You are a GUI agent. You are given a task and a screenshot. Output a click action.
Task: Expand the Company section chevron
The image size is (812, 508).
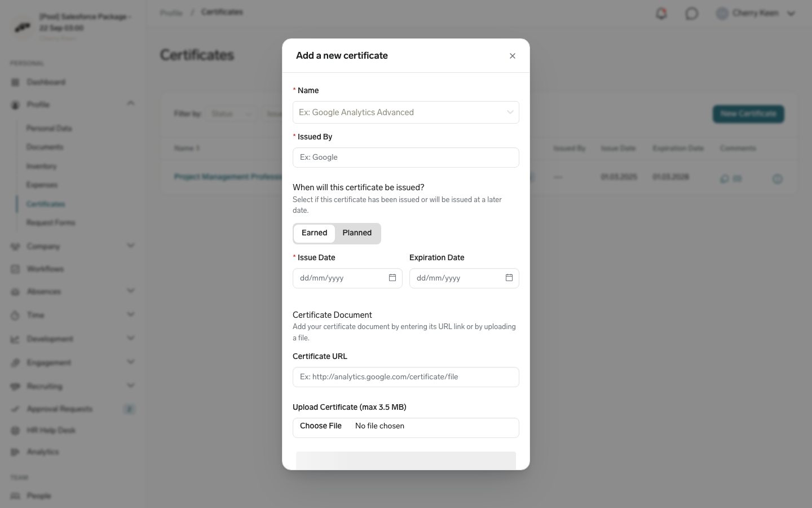coord(131,246)
